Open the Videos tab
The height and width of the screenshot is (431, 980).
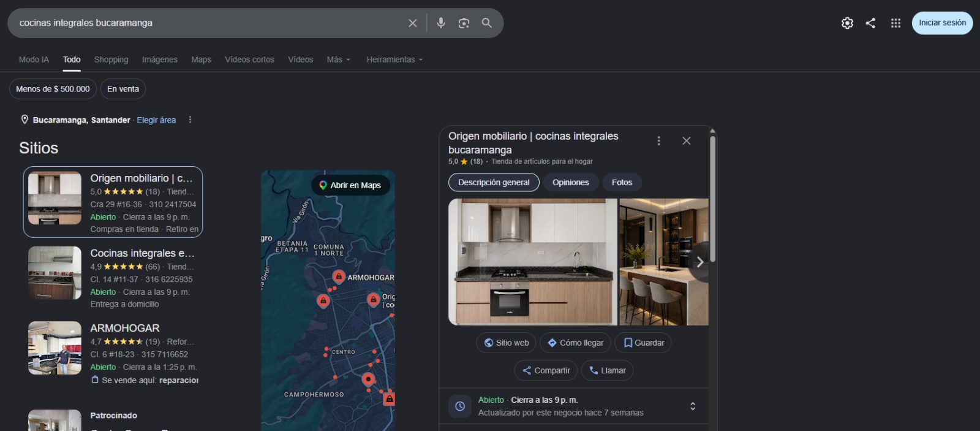300,59
